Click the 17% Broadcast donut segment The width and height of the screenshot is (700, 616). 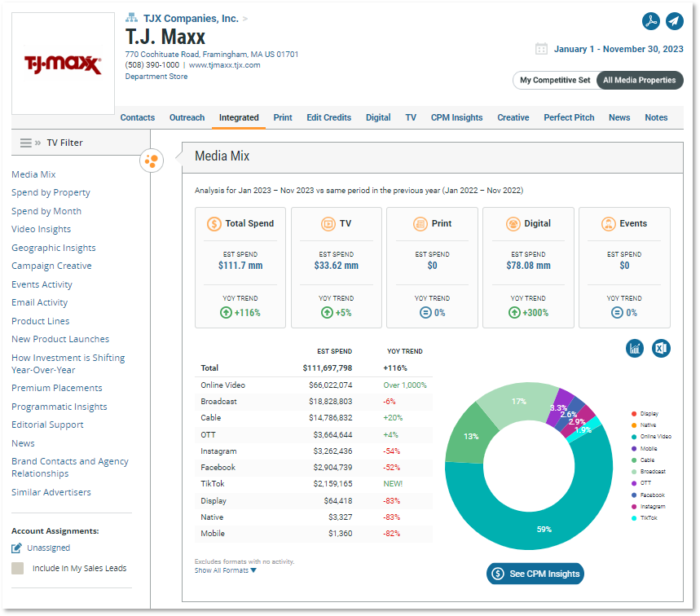[x=519, y=402]
